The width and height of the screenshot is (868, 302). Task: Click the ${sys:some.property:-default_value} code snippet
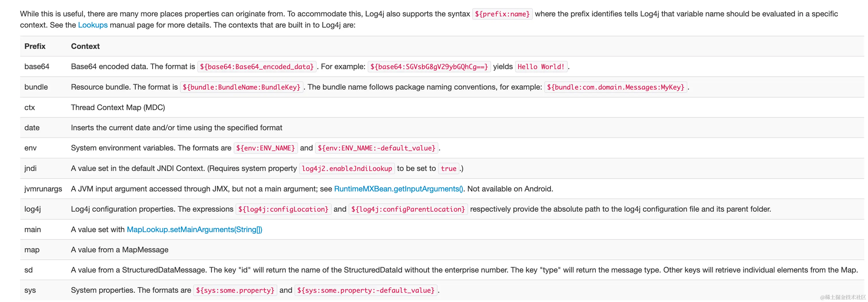(x=366, y=290)
